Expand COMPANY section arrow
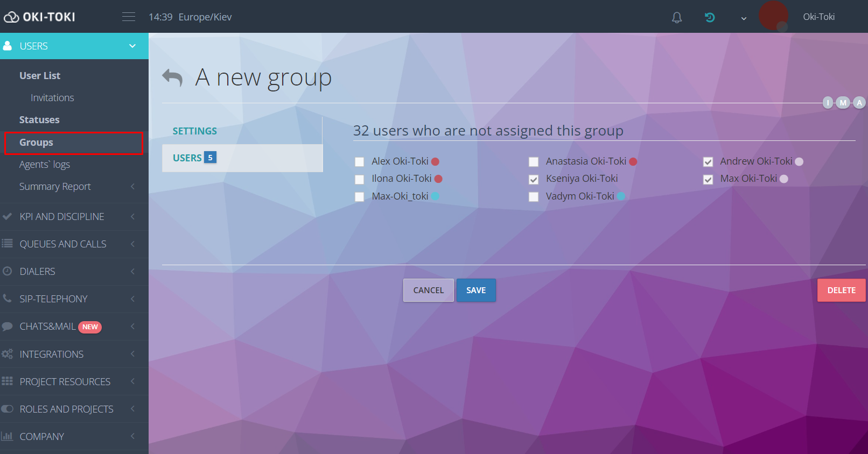This screenshot has height=454, width=868. click(132, 436)
